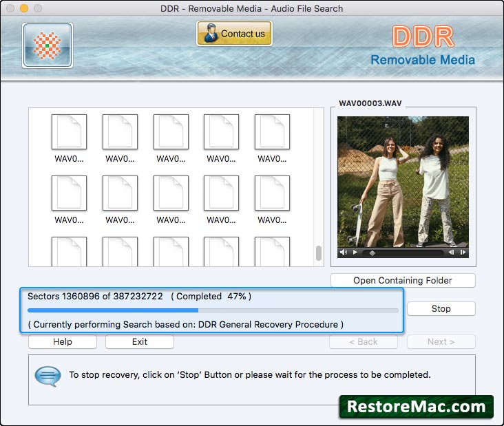Click the blue sector scan progress bar
Image resolution: width=504 pixels, height=426 pixels.
click(213, 310)
